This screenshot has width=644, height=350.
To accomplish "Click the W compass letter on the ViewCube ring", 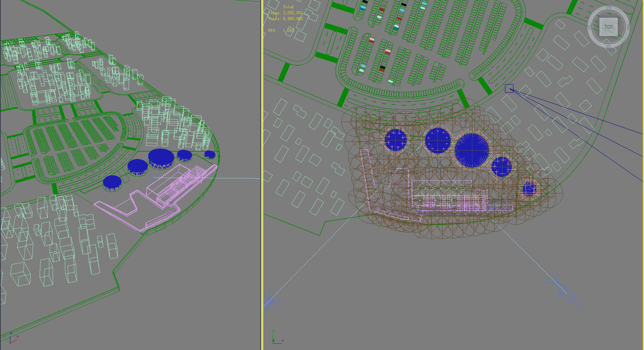I will 589,27.
